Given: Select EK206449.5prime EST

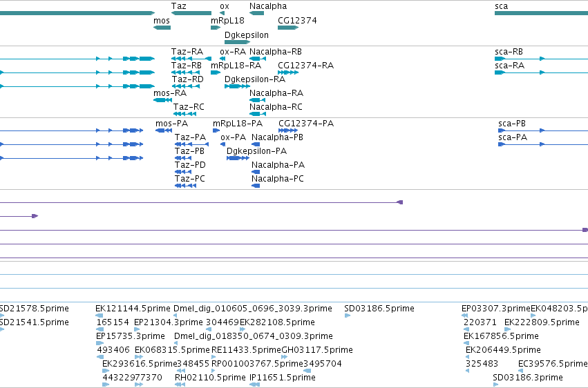Looking at the screenshot, I should coord(467,357).
